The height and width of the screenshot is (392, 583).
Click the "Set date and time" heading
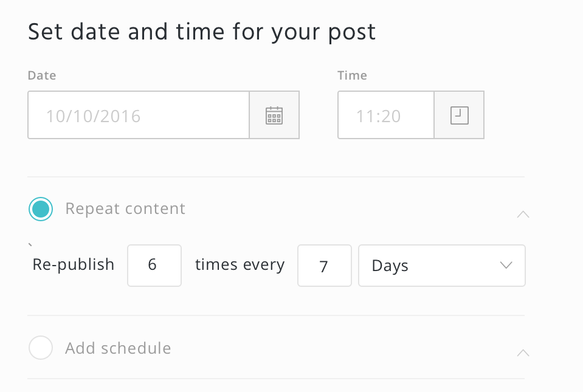coord(202,32)
